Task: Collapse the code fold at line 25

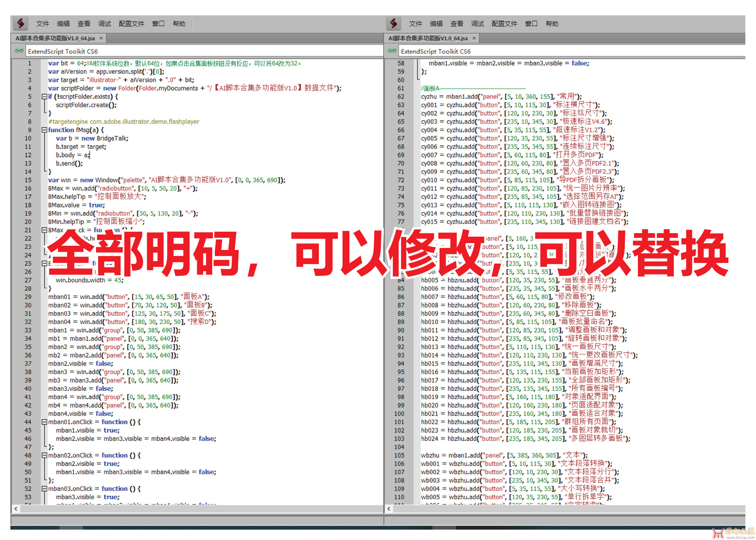Action: [x=44, y=263]
